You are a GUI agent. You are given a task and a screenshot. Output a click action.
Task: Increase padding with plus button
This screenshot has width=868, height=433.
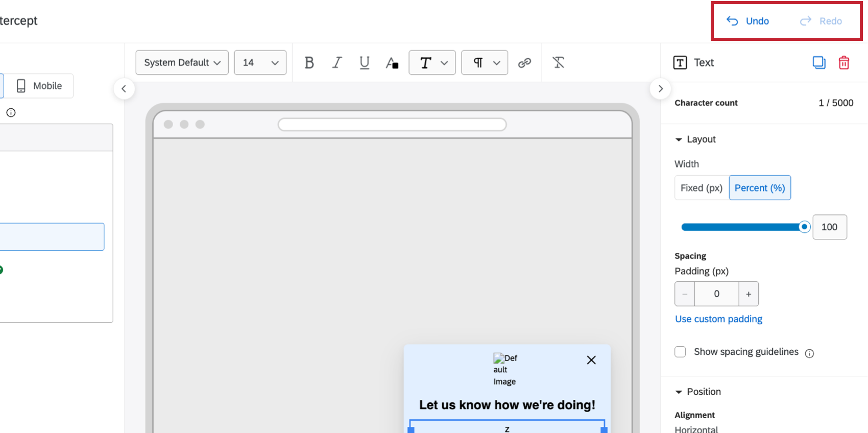(x=749, y=294)
